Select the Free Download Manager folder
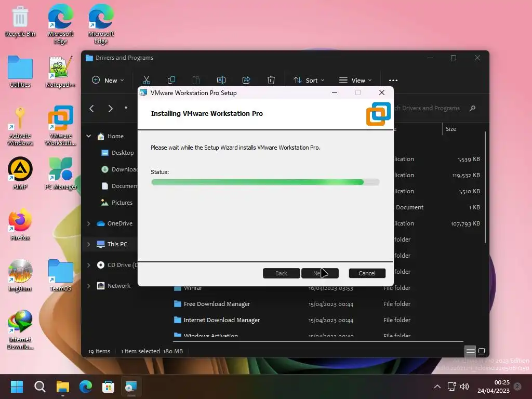This screenshot has height=399, width=532. [x=217, y=304]
